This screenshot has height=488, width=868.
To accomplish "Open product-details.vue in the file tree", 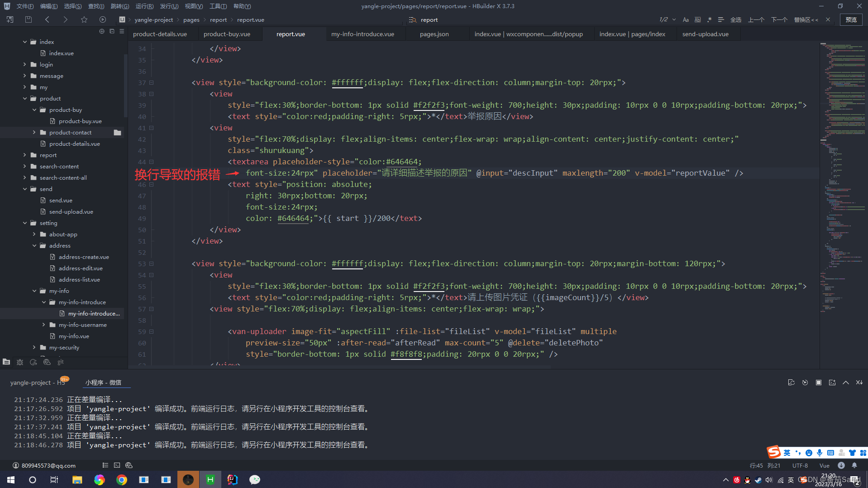I will [x=74, y=144].
